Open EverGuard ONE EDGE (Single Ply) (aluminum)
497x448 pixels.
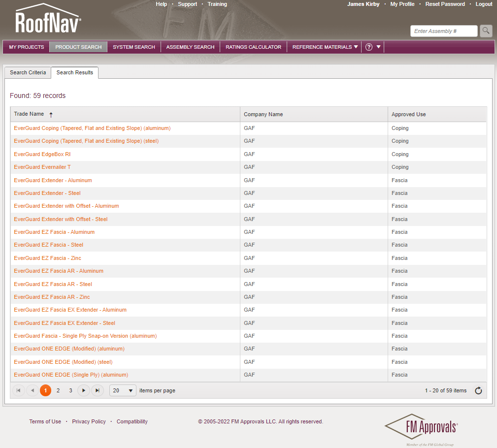click(71, 375)
